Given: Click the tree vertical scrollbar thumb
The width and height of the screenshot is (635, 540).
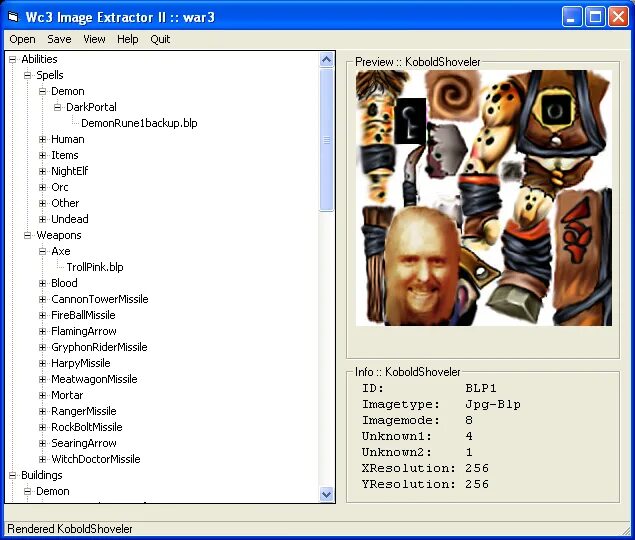Looking at the screenshot, I should click(326, 140).
